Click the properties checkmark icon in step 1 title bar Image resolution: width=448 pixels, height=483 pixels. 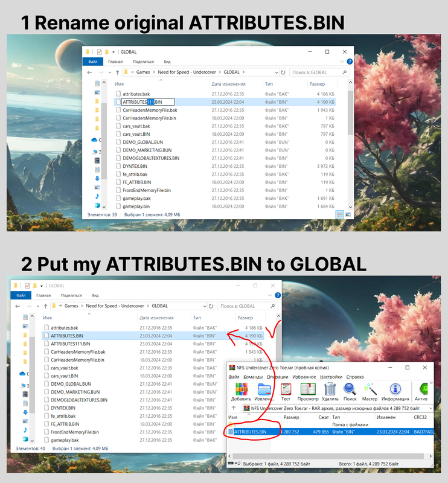coord(99,52)
